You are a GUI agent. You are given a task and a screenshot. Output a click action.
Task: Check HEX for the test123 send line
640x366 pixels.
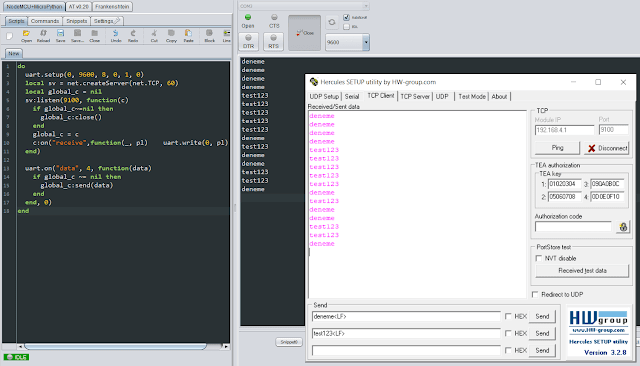pyautogui.click(x=508, y=333)
